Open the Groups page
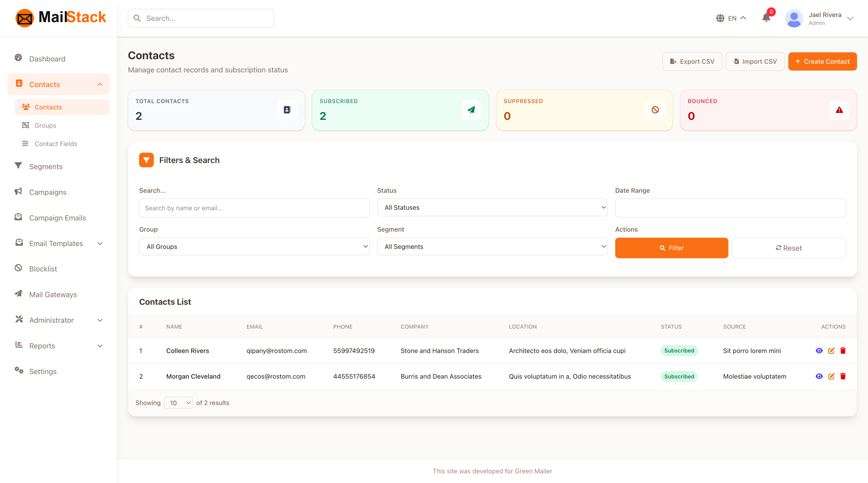The width and height of the screenshot is (868, 483). (x=62, y=125)
